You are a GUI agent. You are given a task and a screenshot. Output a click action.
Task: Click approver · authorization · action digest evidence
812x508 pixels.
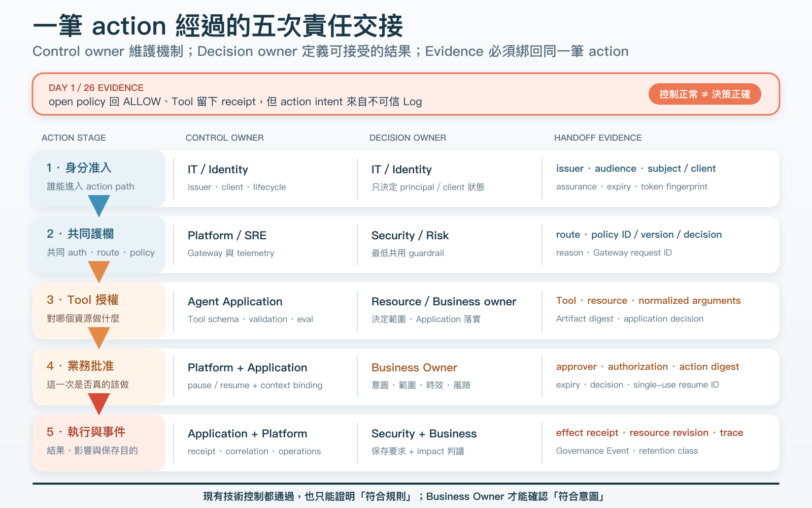coord(648,367)
